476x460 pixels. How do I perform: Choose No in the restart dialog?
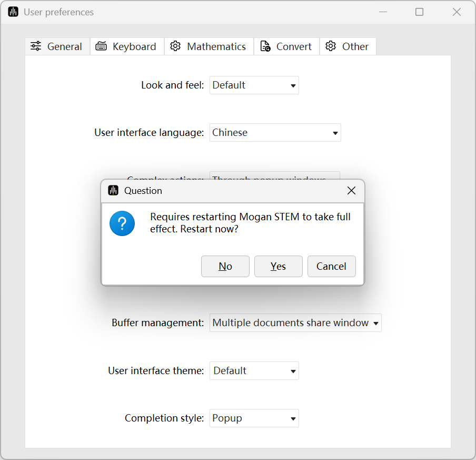pos(225,267)
